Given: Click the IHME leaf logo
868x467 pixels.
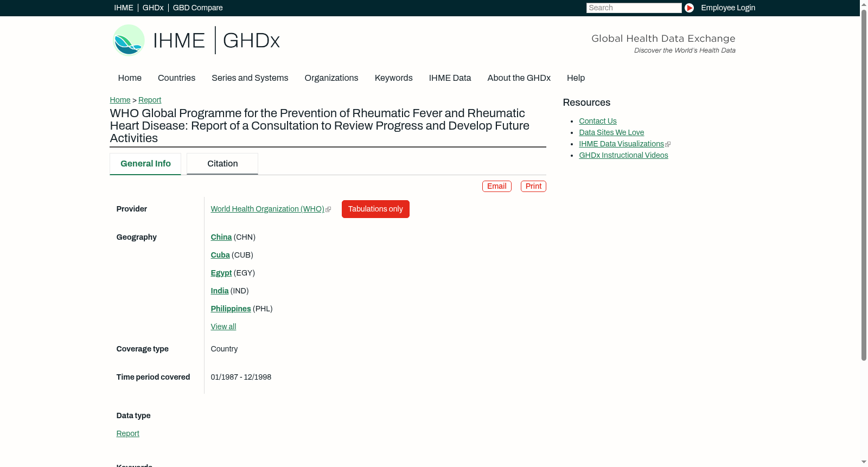Looking at the screenshot, I should pos(129,40).
